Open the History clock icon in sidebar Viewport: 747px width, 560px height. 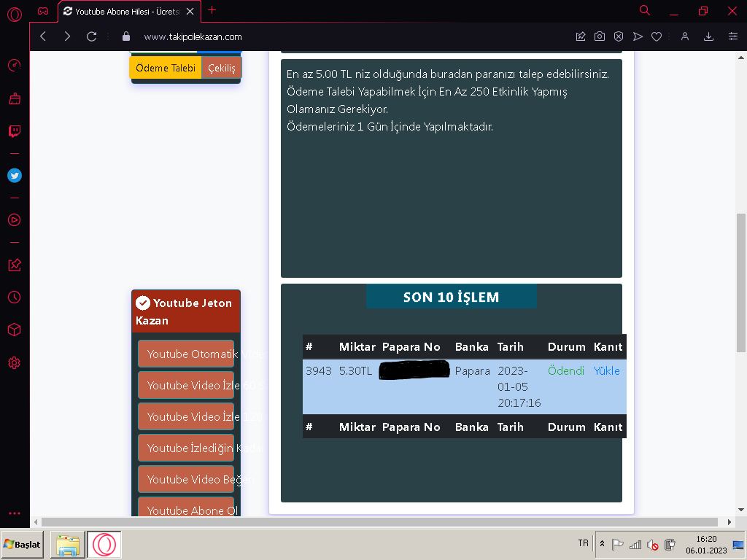[x=15, y=297]
